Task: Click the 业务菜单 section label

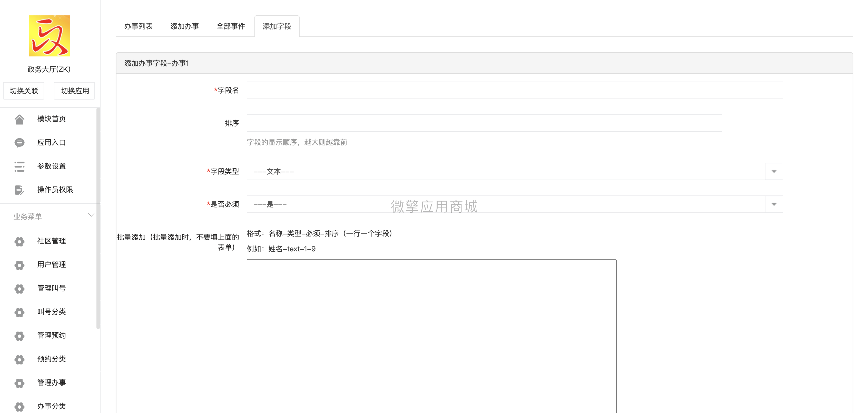Action: [x=28, y=216]
